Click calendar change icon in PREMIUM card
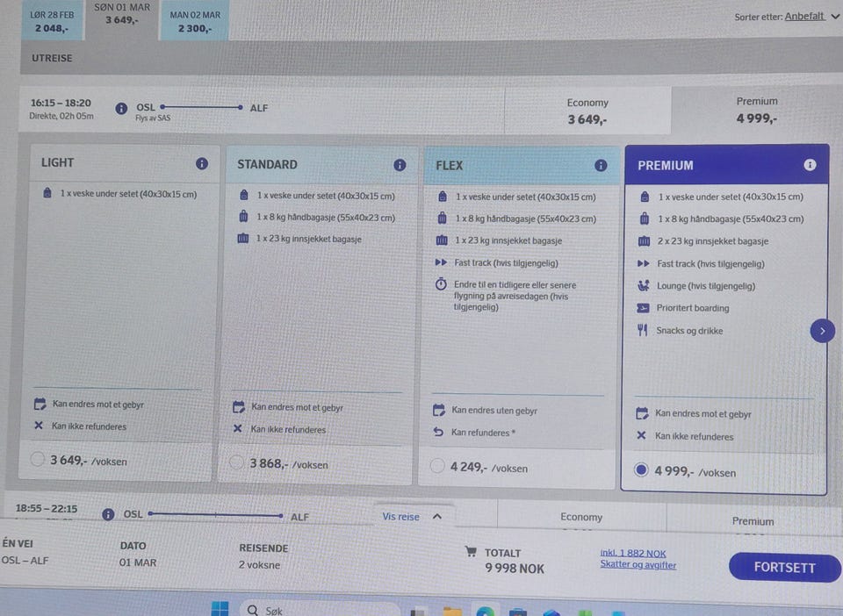 coord(642,413)
